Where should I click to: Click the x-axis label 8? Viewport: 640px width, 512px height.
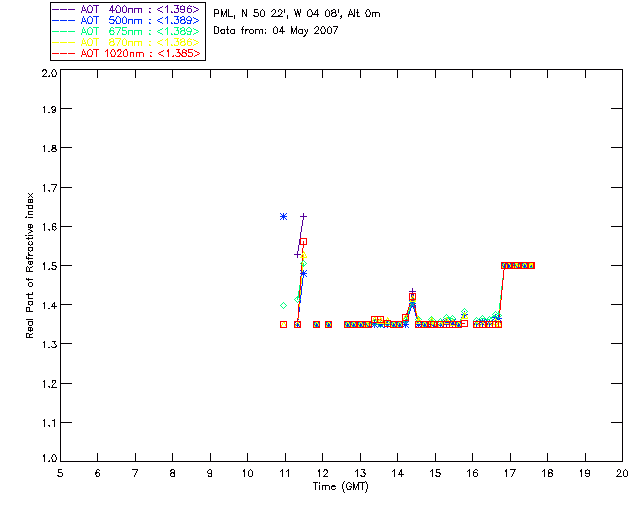coord(173,473)
